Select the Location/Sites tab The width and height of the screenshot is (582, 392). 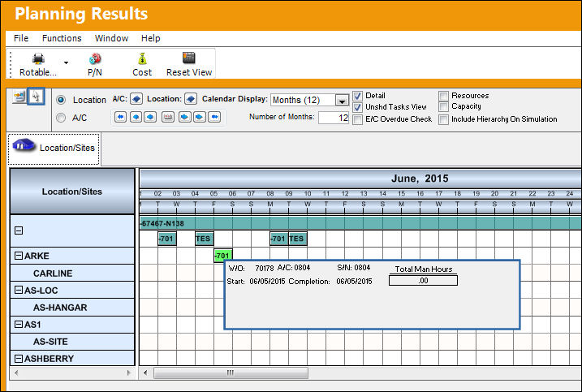coord(54,149)
